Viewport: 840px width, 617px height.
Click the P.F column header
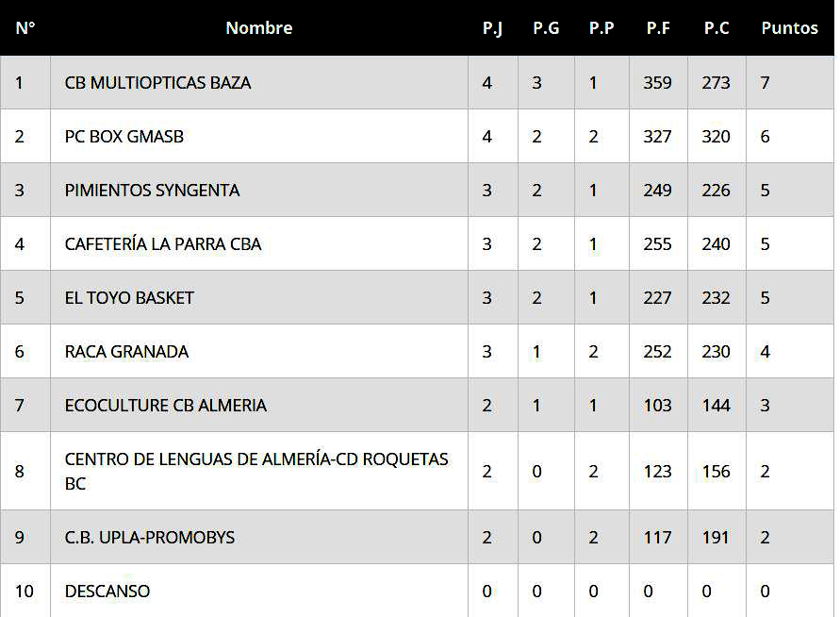658,28
